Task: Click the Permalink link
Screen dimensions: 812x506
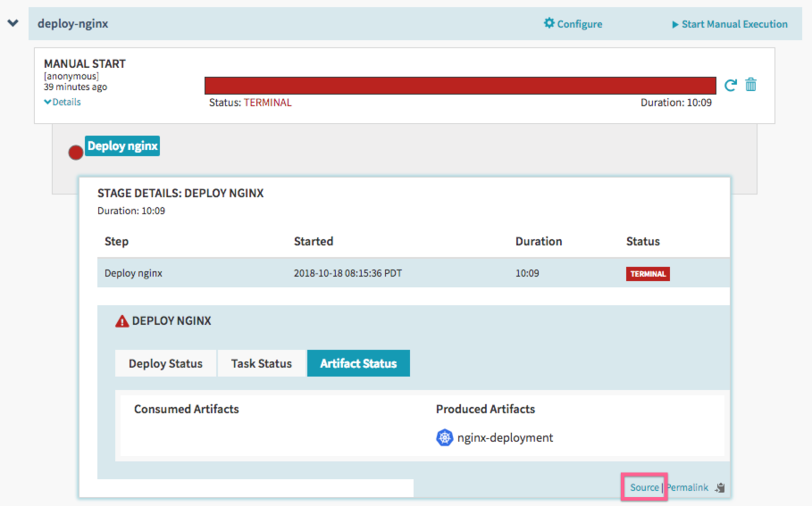Action: [687, 487]
